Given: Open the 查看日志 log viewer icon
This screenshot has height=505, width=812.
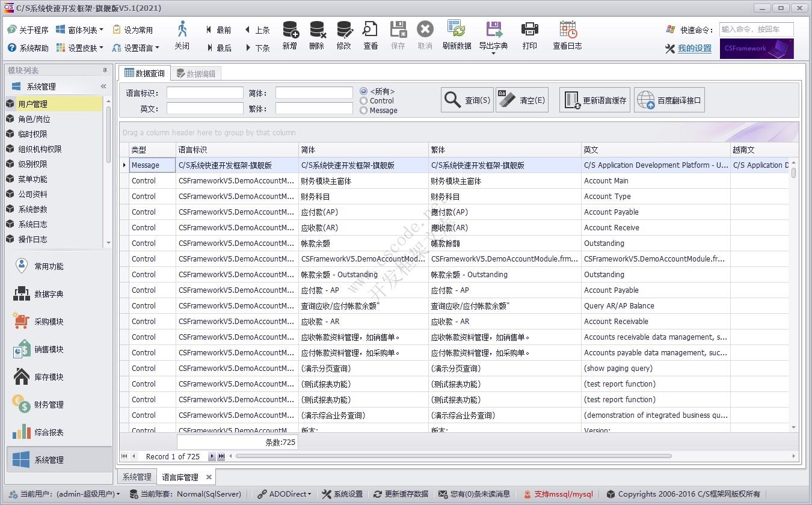Looking at the screenshot, I should click(566, 36).
